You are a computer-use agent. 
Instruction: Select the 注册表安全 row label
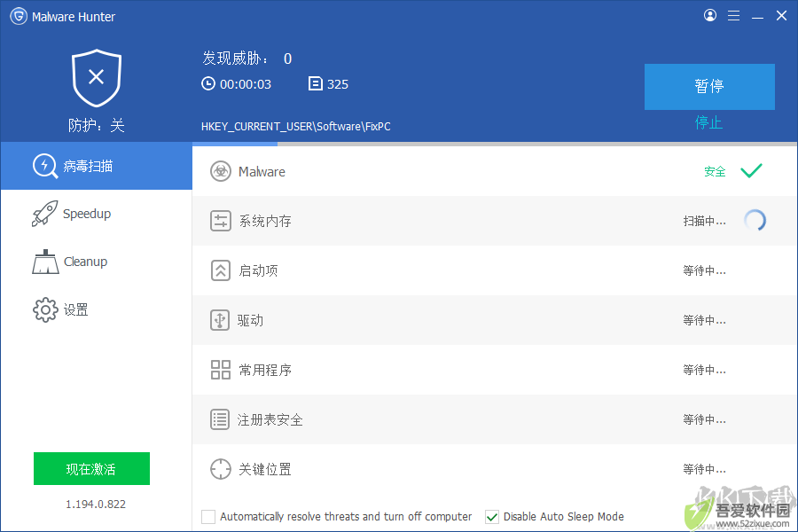click(x=270, y=419)
